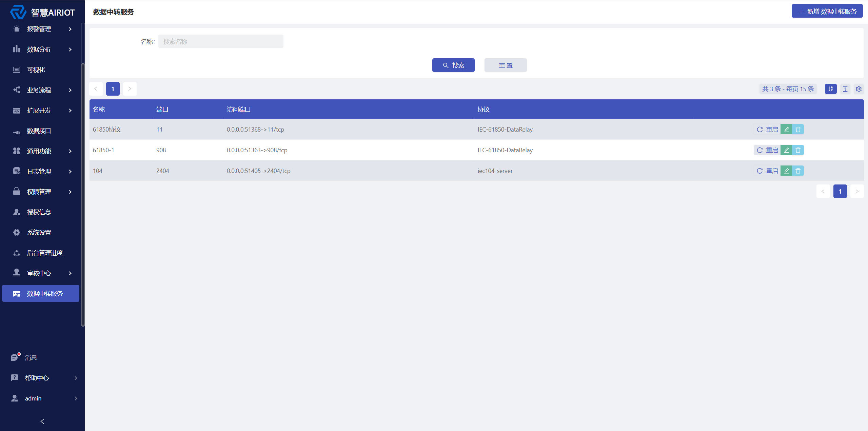Click the 日志管理 log icon
The height and width of the screenshot is (431, 868).
(16, 171)
